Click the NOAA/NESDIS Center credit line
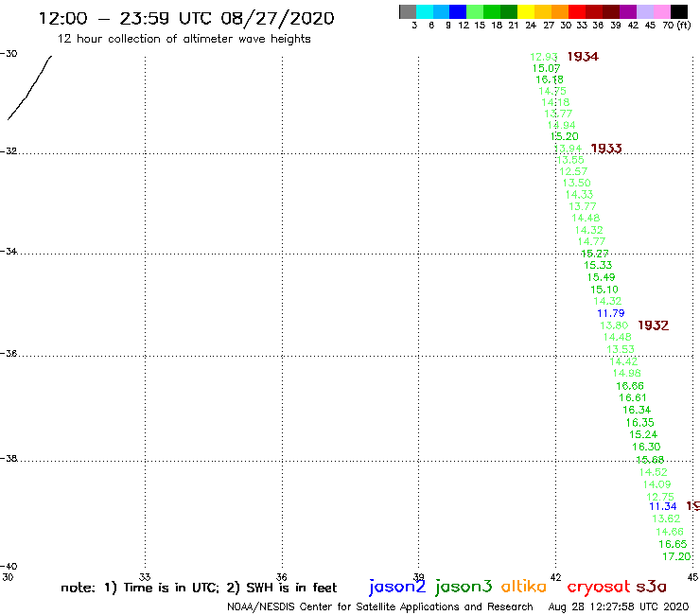The width and height of the screenshot is (700, 615). coord(380,607)
